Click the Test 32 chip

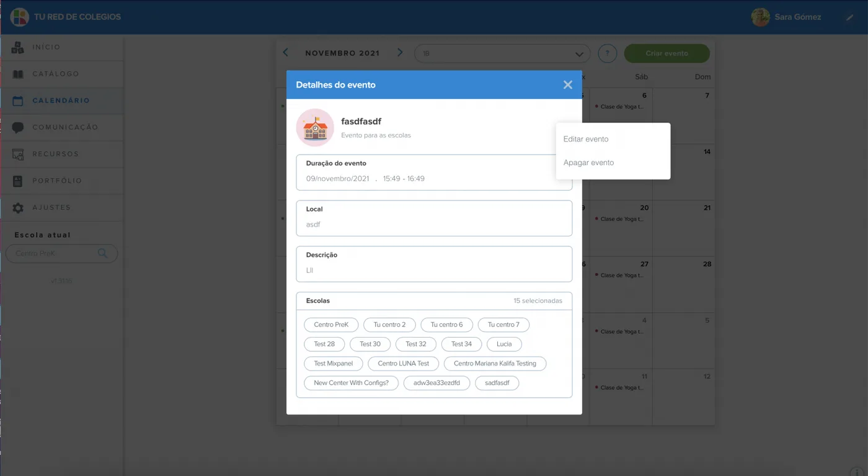tap(416, 344)
